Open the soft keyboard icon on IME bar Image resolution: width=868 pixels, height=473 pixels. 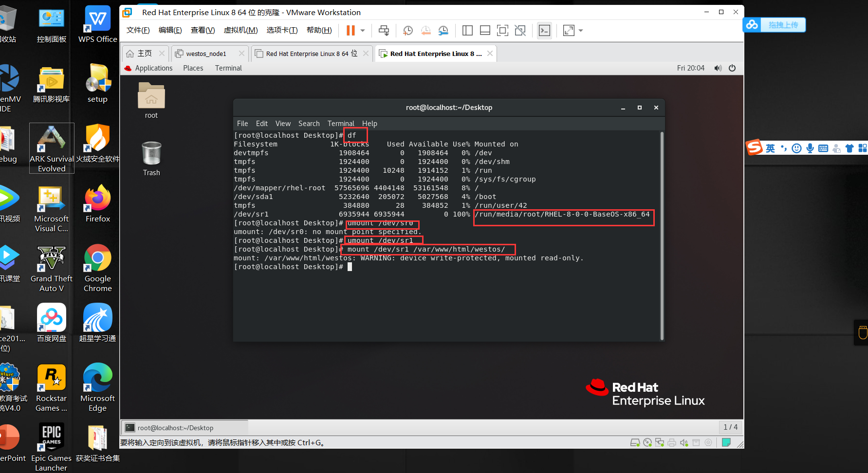point(823,148)
